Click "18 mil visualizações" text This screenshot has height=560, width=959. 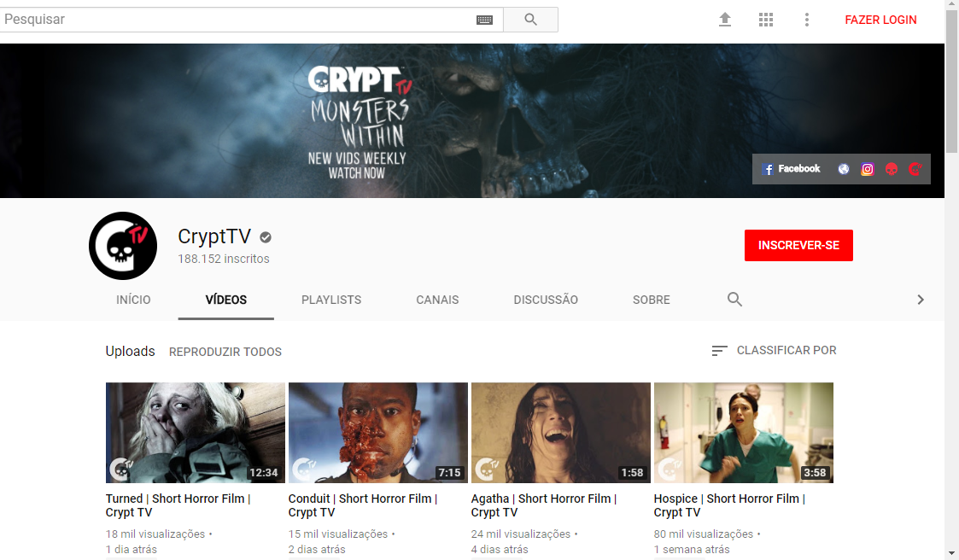coord(155,534)
